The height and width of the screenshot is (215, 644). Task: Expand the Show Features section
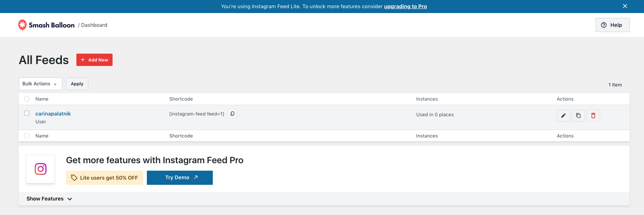(x=49, y=199)
